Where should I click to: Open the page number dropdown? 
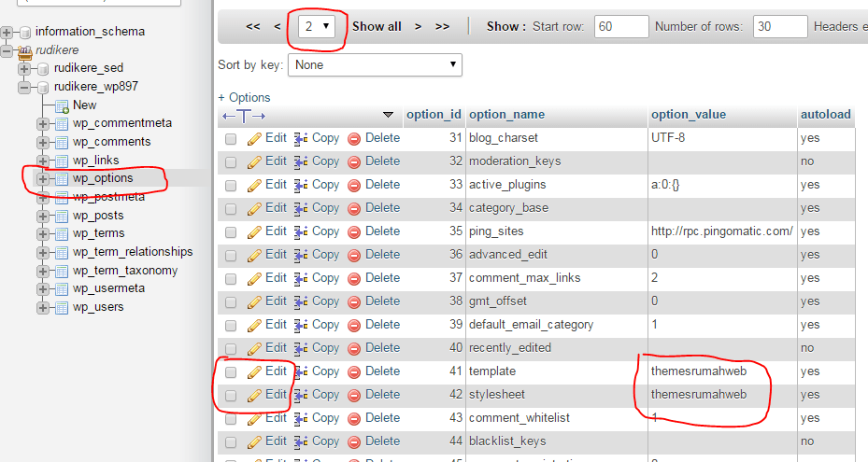coord(317,26)
